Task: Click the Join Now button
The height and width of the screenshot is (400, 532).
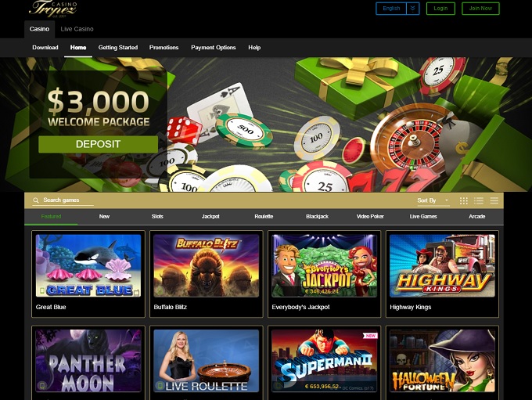Action: [x=480, y=9]
